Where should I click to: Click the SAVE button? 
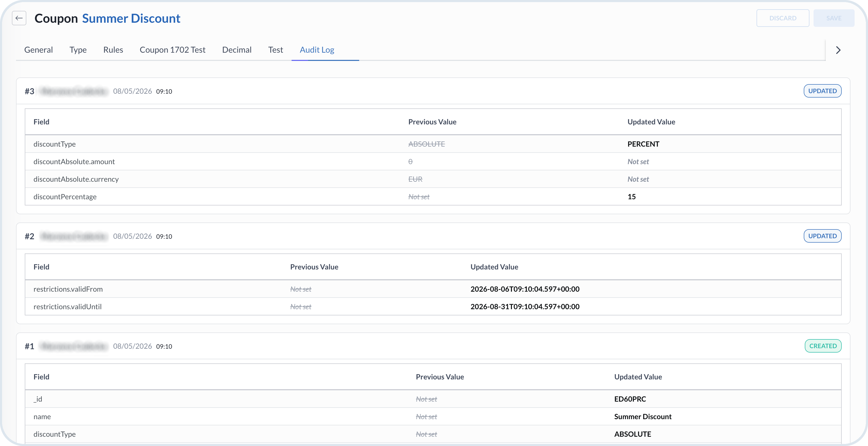[834, 18]
